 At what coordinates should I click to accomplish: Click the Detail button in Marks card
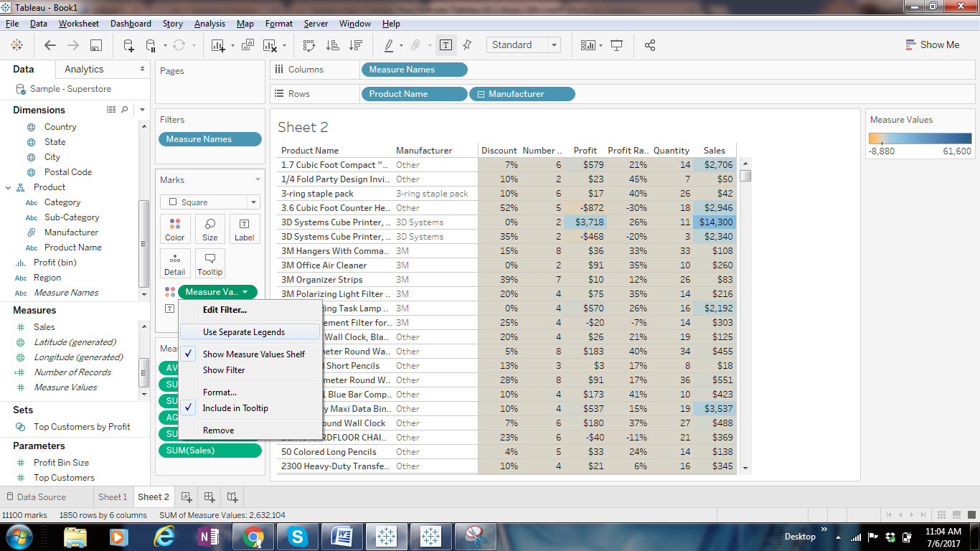click(175, 263)
